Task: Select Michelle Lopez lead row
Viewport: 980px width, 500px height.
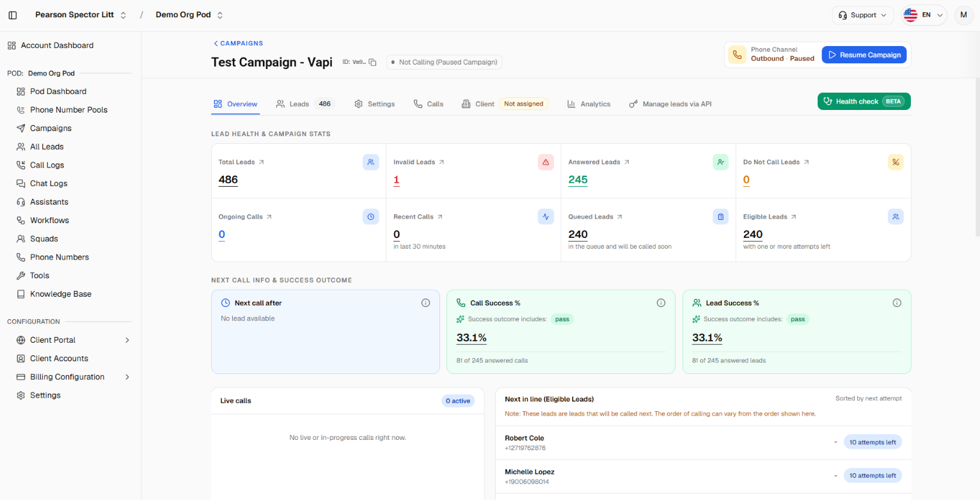Action: [x=703, y=476]
